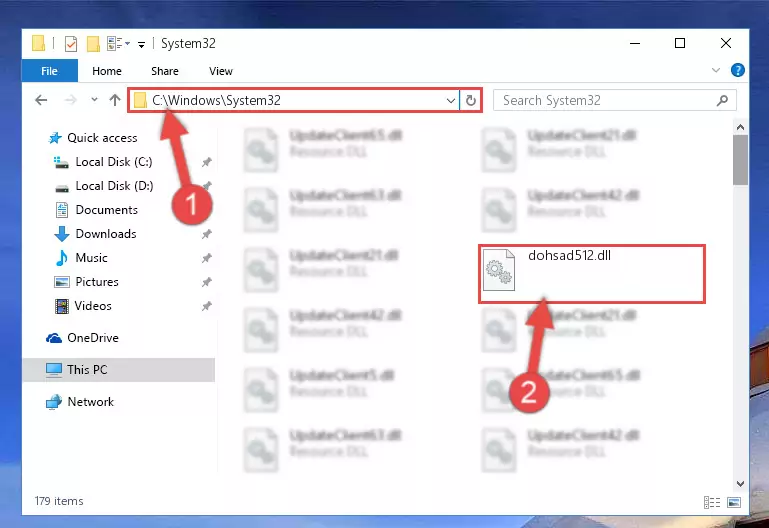Click the Search System32 field
Viewport: 769px width, 528px height.
[x=615, y=101]
